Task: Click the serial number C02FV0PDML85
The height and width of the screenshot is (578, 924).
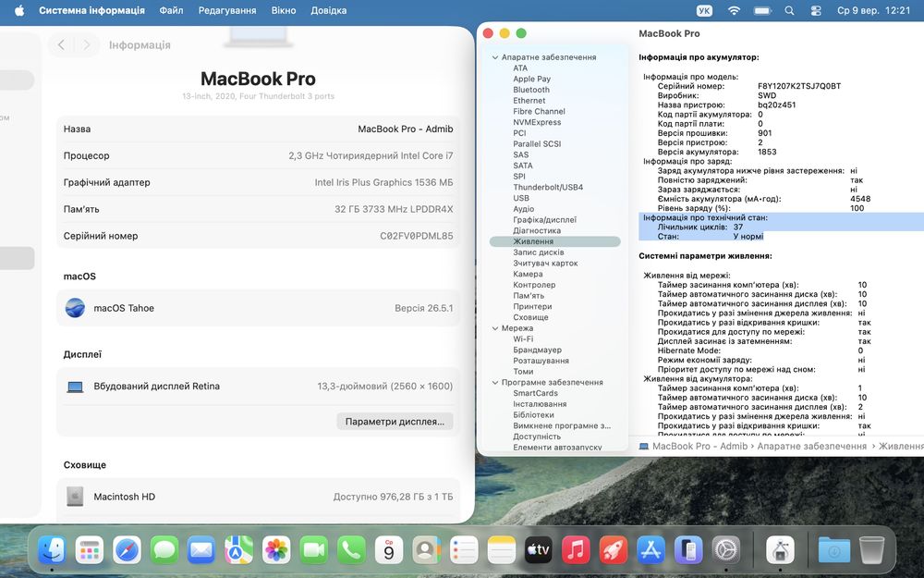Action: (x=417, y=236)
